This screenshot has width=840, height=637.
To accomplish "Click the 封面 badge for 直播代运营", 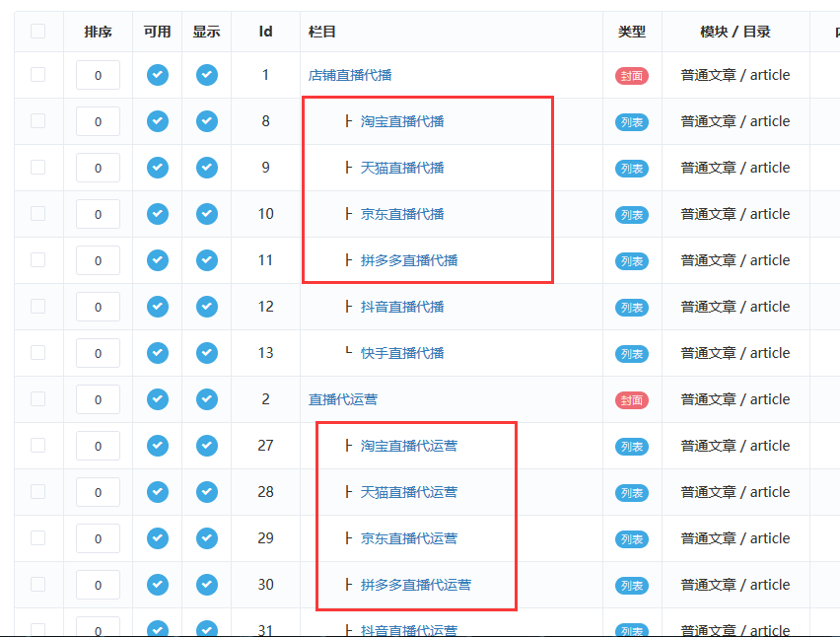I will click(632, 400).
